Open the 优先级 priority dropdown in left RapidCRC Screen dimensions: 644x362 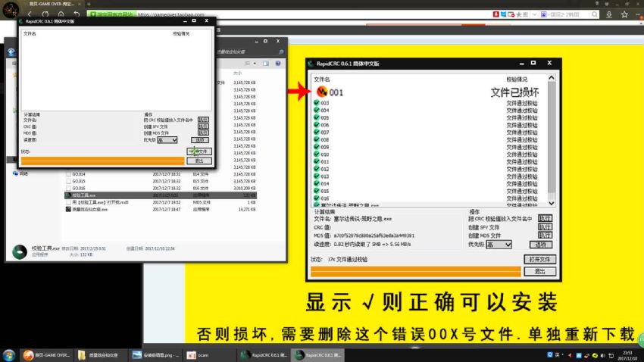[168, 140]
